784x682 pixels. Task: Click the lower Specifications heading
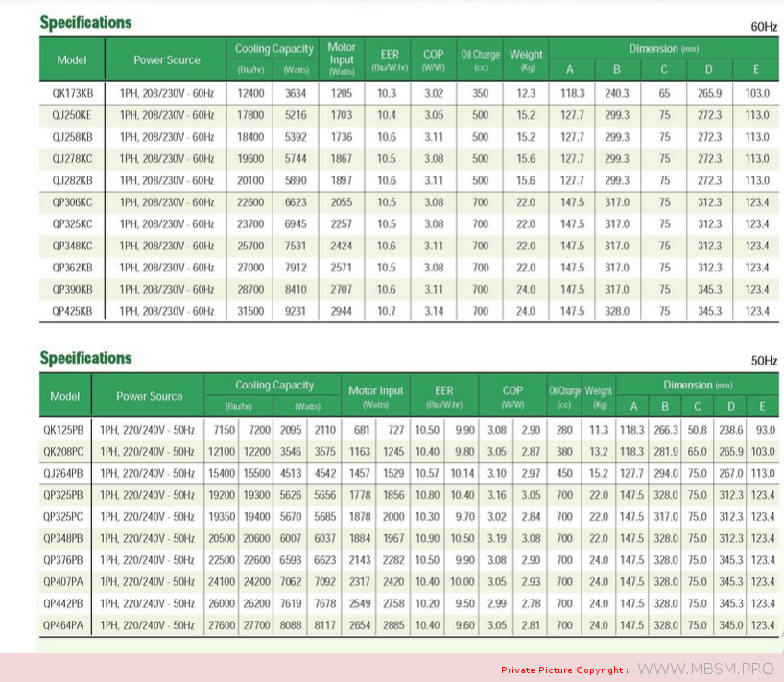pos(85,358)
